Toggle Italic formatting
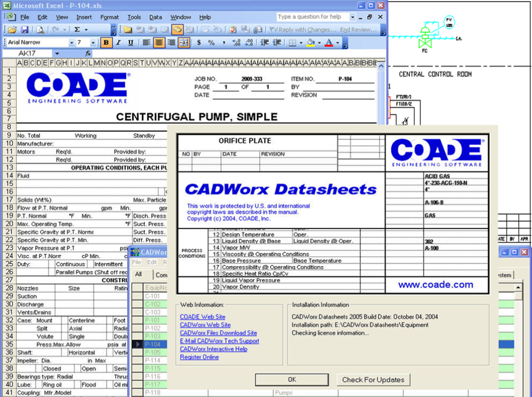Viewport: 532px width, 397px height. point(118,43)
